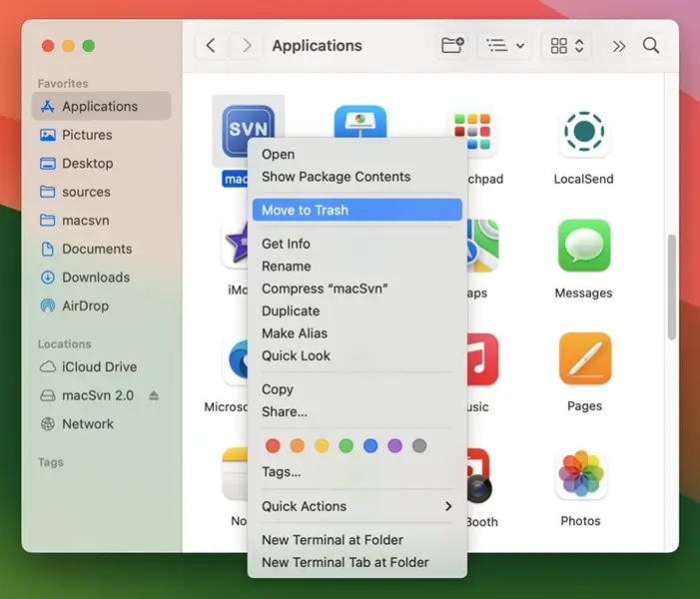
Task: Choose Copy from context menu
Action: point(357,389)
